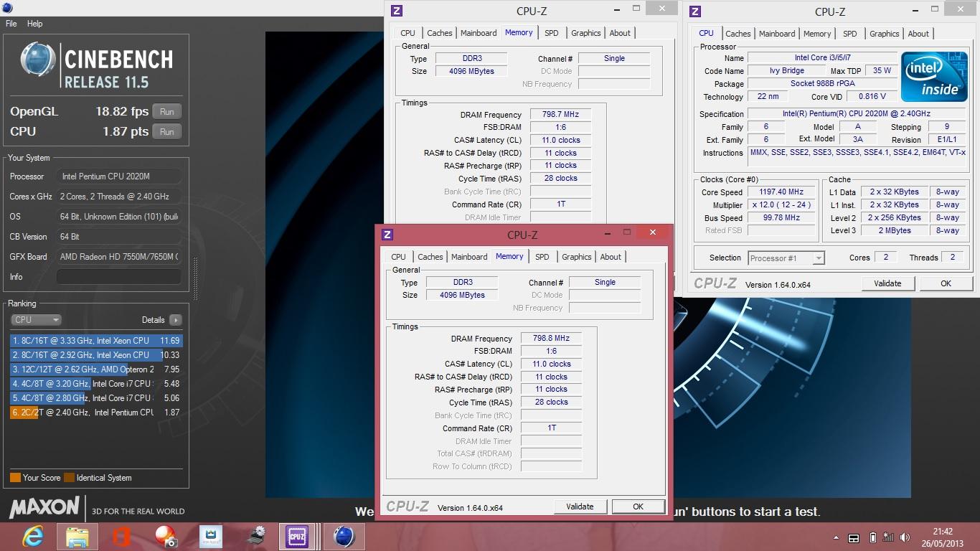
Task: Check battery status in system tray
Action: coord(873,537)
